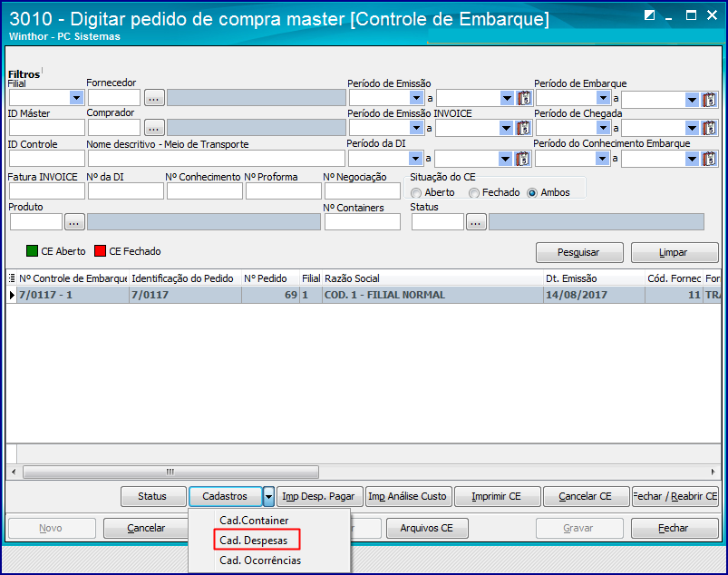Image resolution: width=728 pixels, height=575 pixels.
Task: Open Período de Emissão end date dropdown
Action: [507, 98]
